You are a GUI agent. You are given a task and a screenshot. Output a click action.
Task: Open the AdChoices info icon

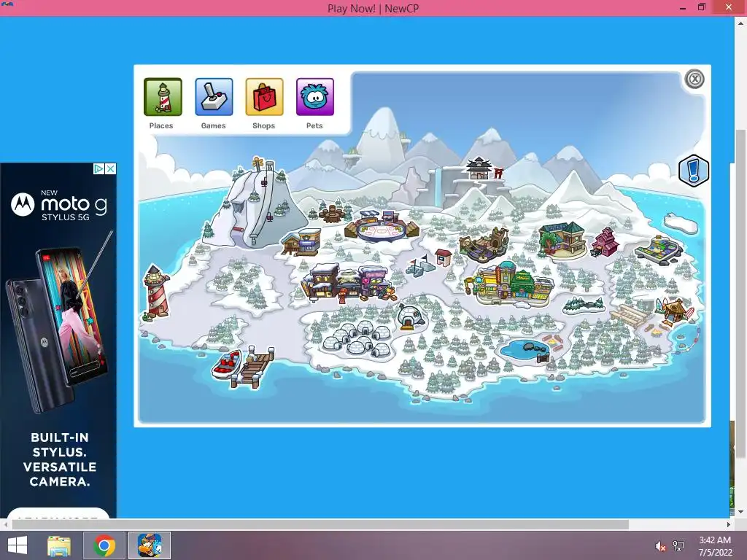(98, 168)
